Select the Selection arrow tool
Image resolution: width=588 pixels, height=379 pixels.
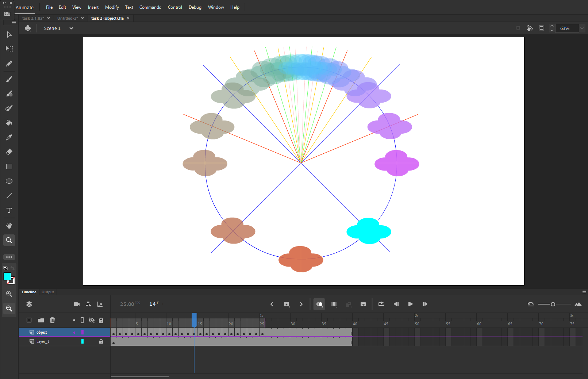point(9,35)
